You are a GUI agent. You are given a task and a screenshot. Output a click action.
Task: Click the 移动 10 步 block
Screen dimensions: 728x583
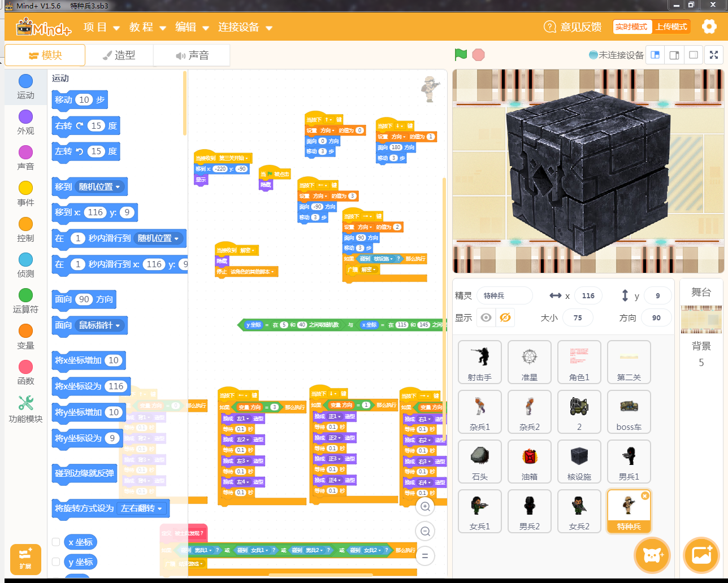(80, 100)
